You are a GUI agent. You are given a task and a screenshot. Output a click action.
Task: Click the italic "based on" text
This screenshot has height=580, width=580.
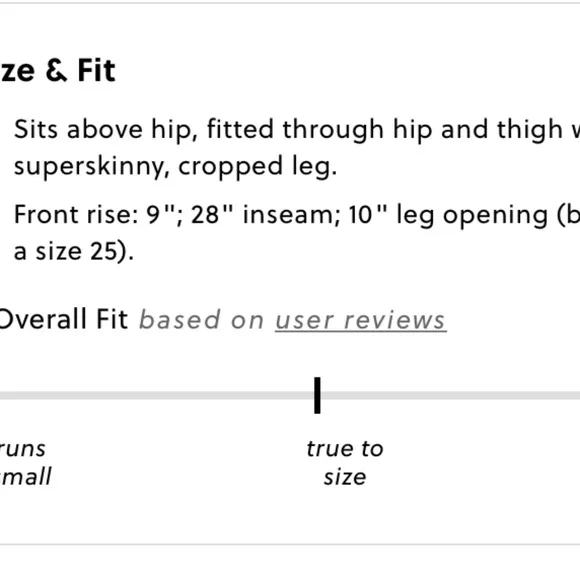201,320
